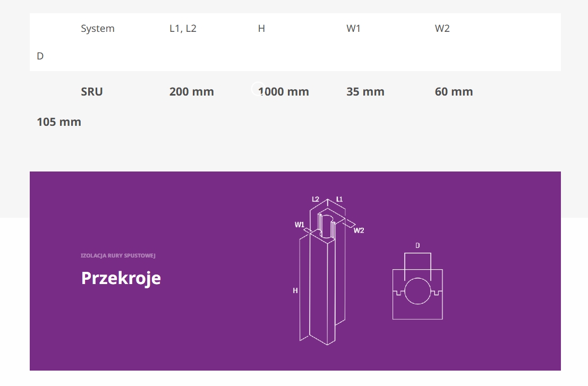Select the H height label on the diagram
This screenshot has height=386, width=588.
click(295, 290)
